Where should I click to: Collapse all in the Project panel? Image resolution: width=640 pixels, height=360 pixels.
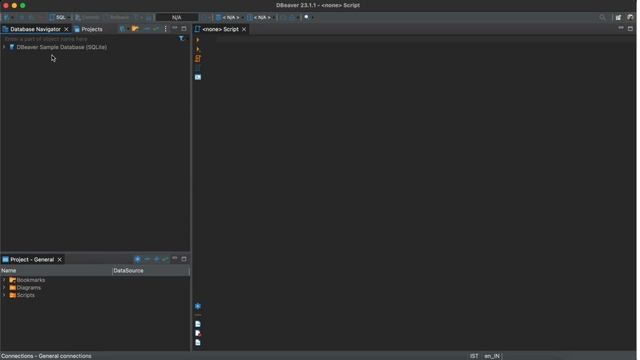(148, 260)
